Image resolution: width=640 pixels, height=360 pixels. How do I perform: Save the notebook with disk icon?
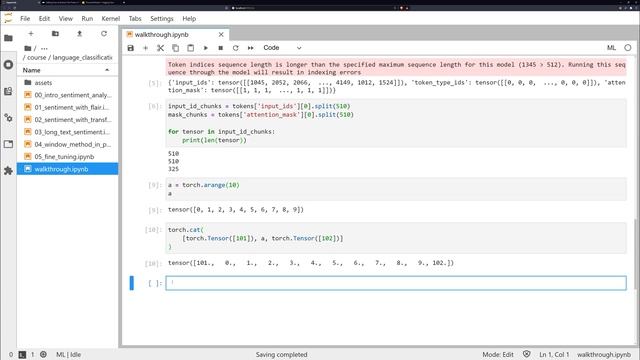point(131,48)
